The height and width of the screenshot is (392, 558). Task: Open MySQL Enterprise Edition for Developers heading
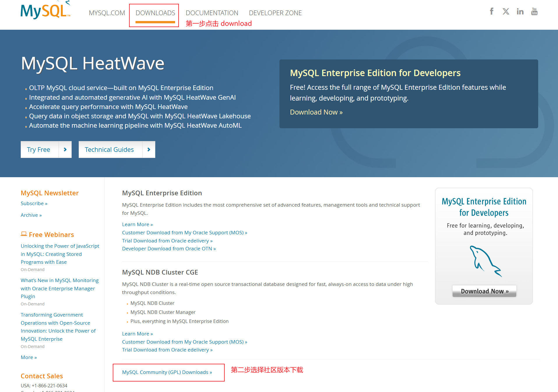pyautogui.click(x=375, y=73)
